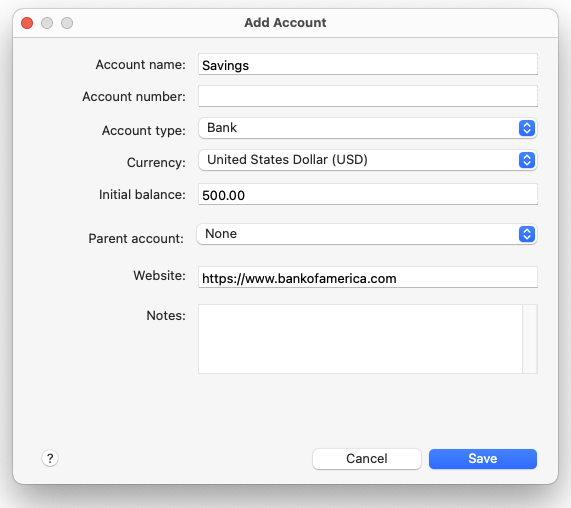Cancel adding the account
This screenshot has height=508, width=571.
[367, 458]
